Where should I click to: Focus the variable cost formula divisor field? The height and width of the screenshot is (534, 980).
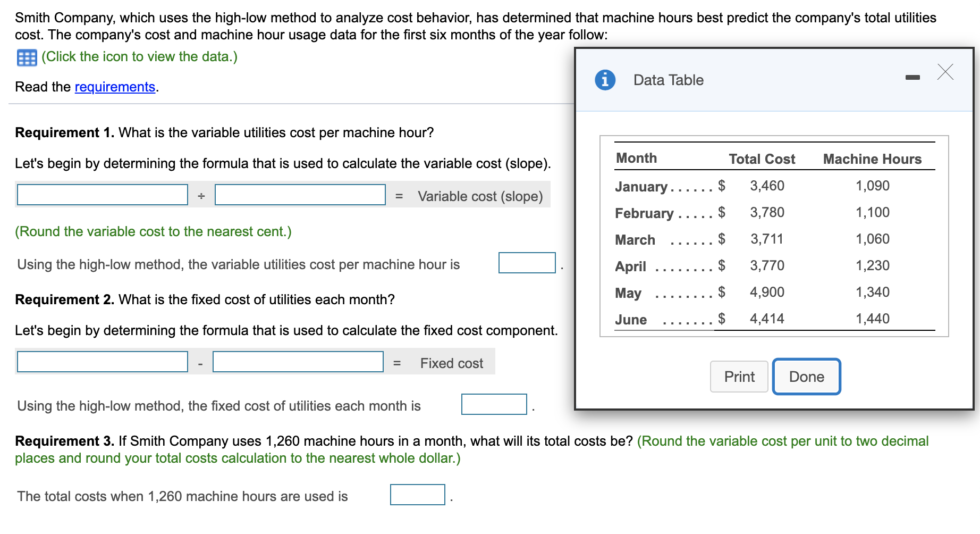pos(300,195)
